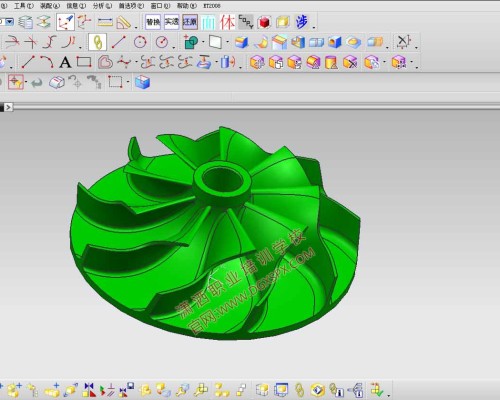Image resolution: width=500 pixels, height=400 pixels.
Task: Click the 替换 button
Action: pos(153,22)
